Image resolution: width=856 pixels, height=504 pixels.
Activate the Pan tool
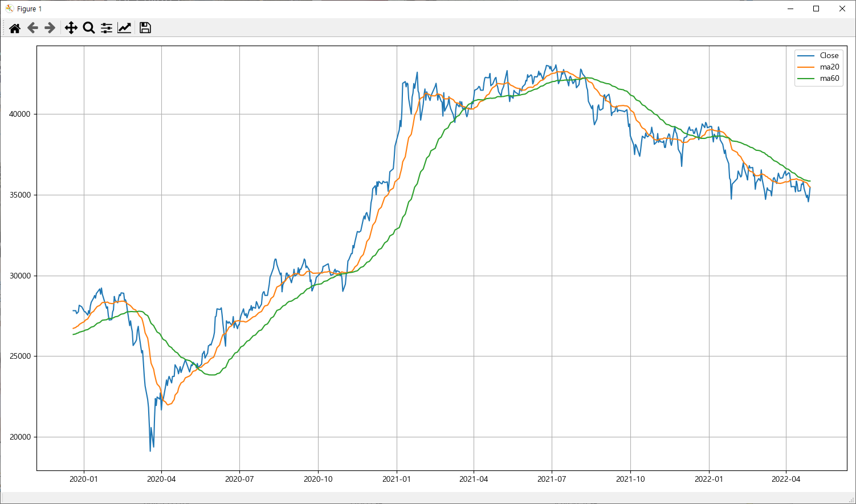[71, 28]
